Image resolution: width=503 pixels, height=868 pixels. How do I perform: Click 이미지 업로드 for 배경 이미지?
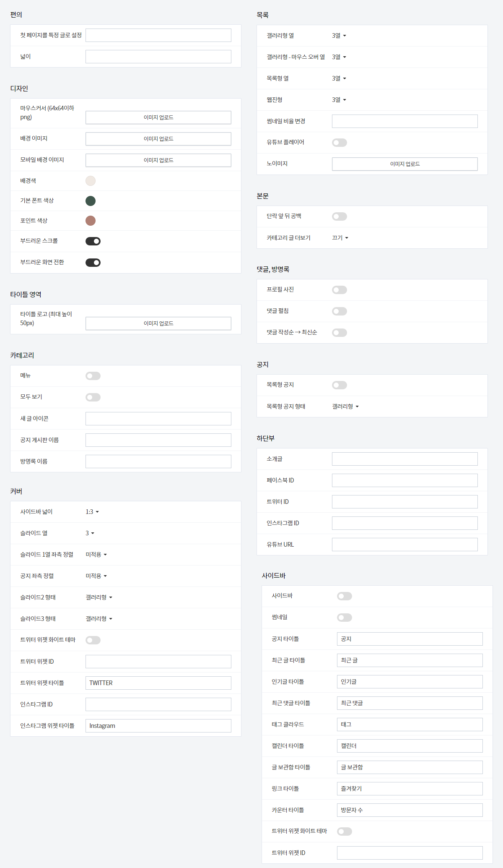pos(158,139)
